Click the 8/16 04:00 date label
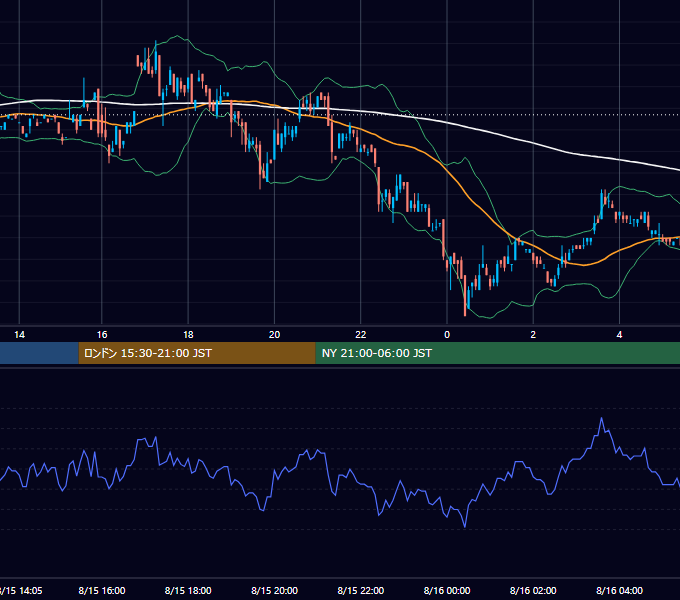680x600 pixels. pos(619,590)
